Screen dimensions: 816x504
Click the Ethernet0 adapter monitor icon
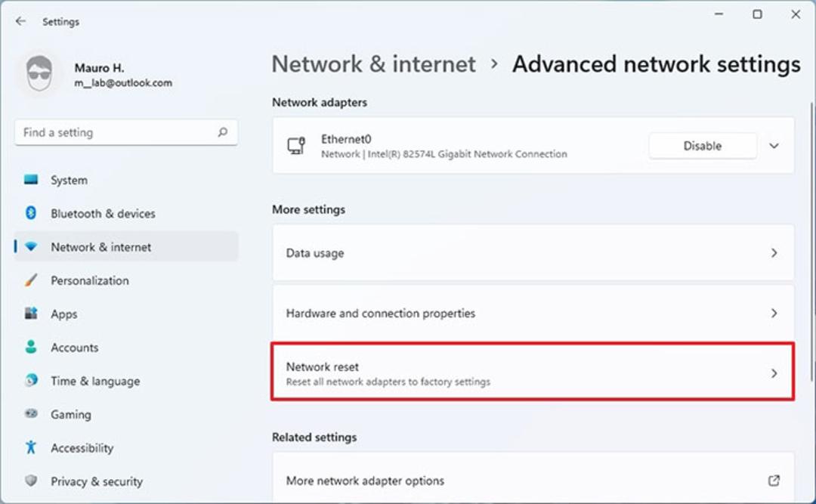click(297, 146)
